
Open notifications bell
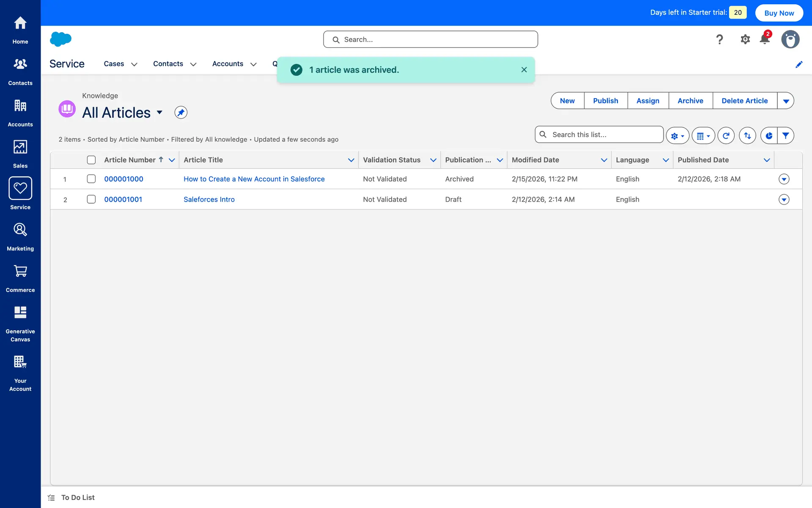pyautogui.click(x=765, y=39)
